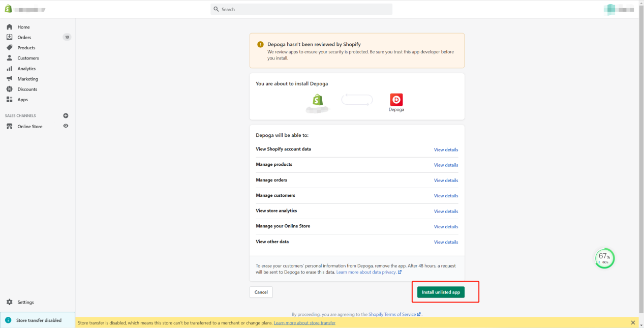This screenshot has height=328, width=644.
Task: Click the Shopify logo in the header
Action: [x=9, y=9]
